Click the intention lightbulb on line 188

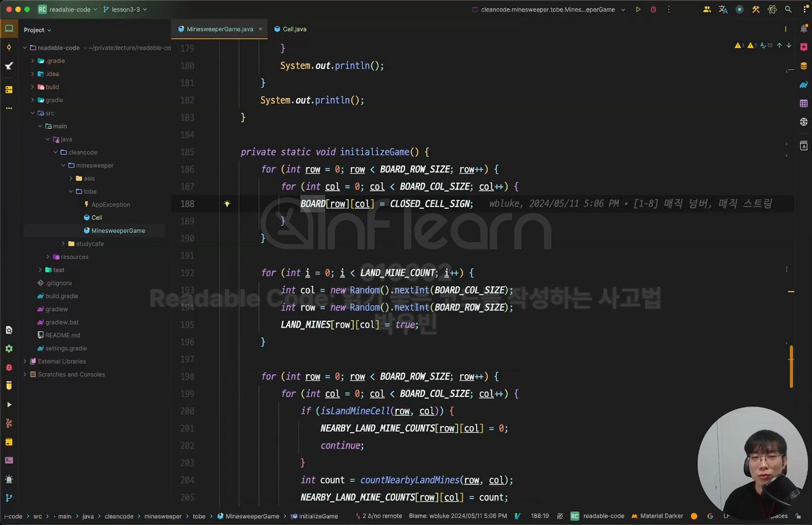(x=227, y=204)
